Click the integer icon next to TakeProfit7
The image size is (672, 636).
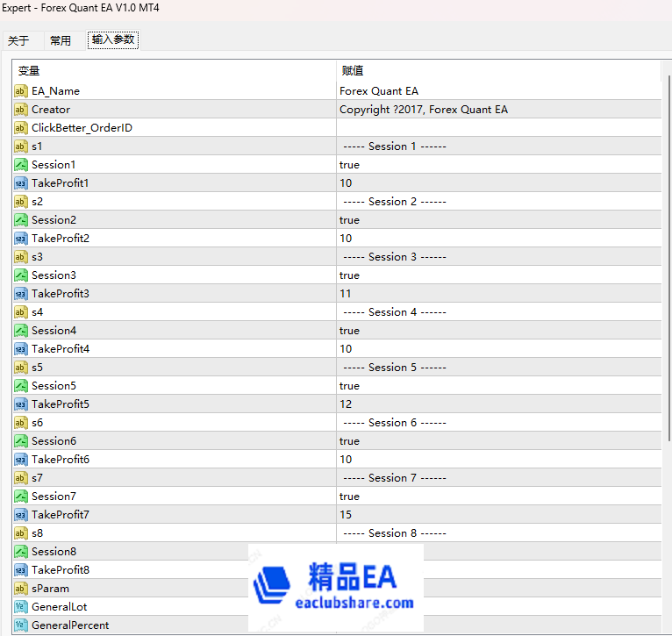click(x=20, y=515)
